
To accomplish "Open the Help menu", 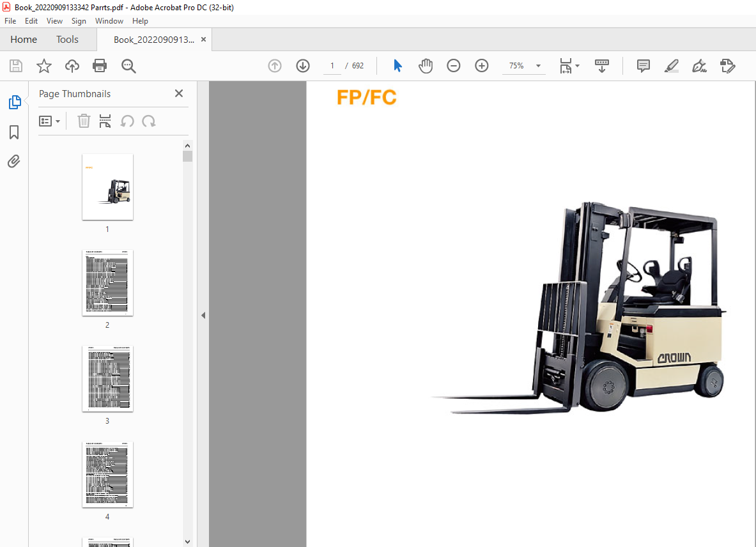I will click(140, 20).
